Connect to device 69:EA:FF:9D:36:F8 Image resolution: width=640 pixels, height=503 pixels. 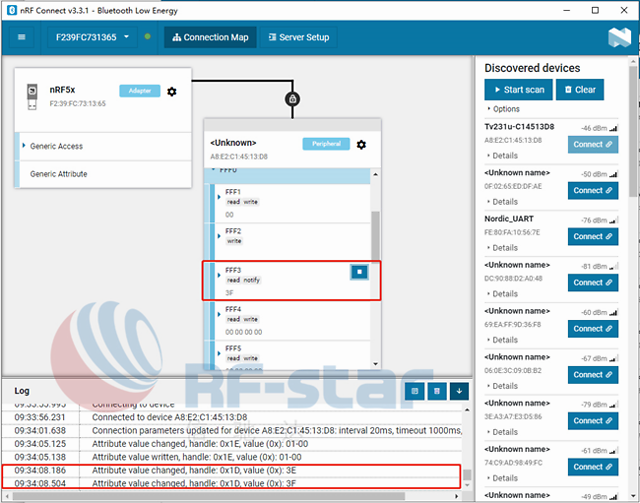(x=593, y=329)
